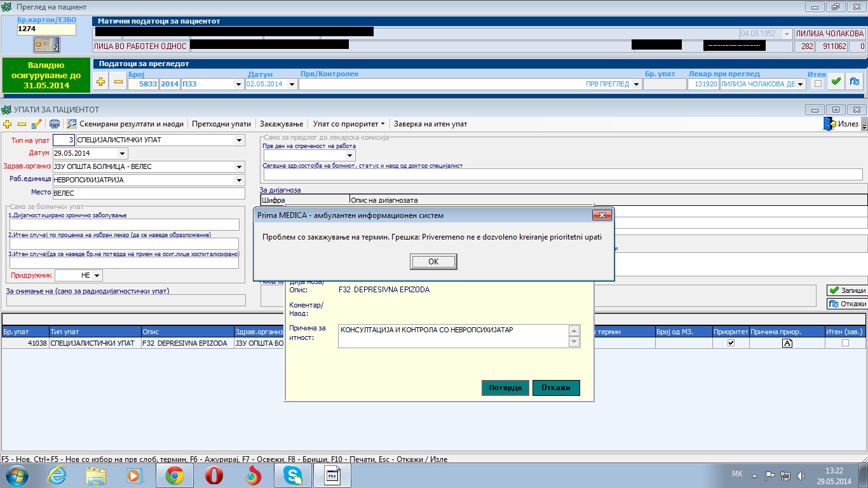Click the green checkmark in exam header
868x488 pixels.
(x=836, y=82)
